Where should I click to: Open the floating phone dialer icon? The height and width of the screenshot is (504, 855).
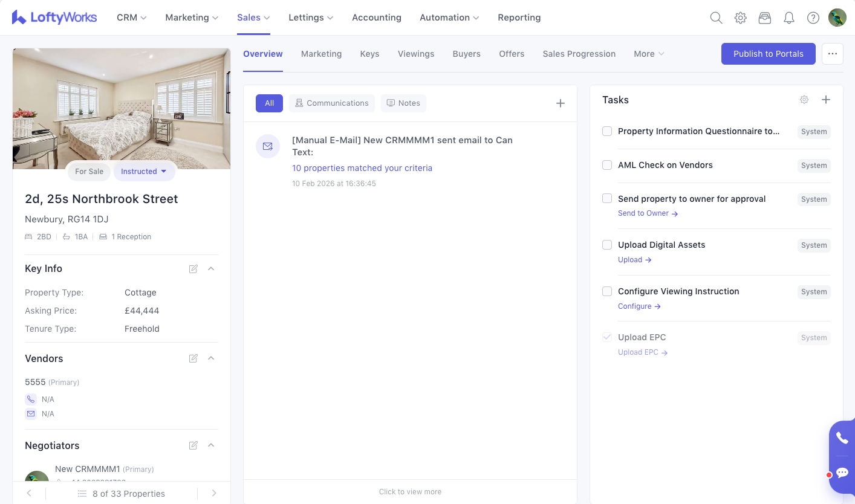tap(842, 438)
